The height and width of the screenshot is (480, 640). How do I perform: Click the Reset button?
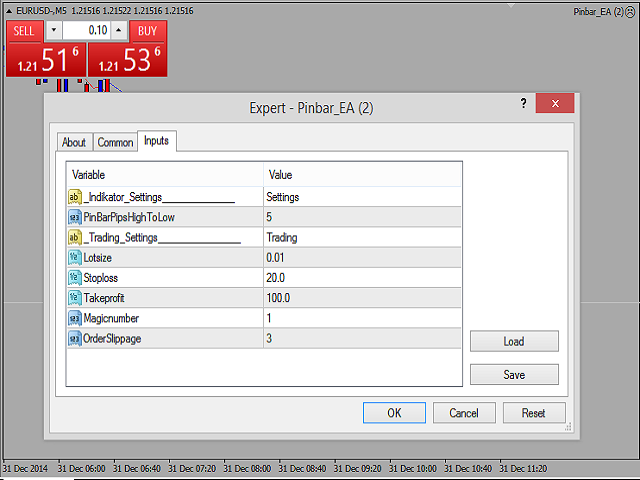534,413
